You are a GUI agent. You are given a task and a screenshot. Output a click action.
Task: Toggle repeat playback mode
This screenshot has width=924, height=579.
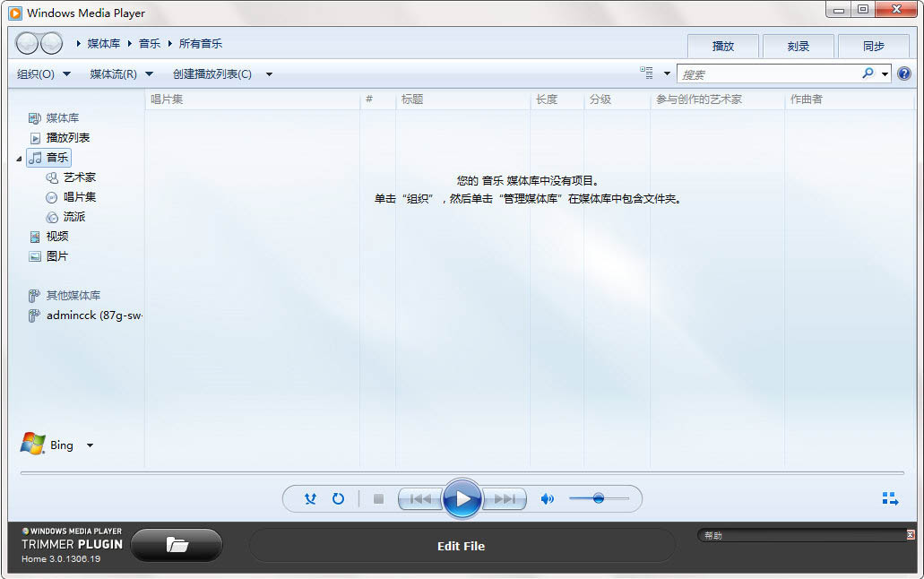(x=338, y=499)
